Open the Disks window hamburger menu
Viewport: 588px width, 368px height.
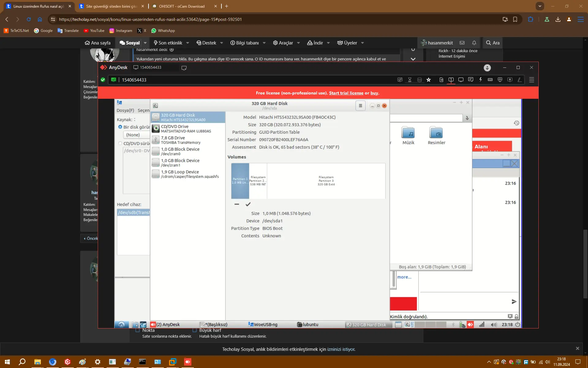click(x=360, y=106)
